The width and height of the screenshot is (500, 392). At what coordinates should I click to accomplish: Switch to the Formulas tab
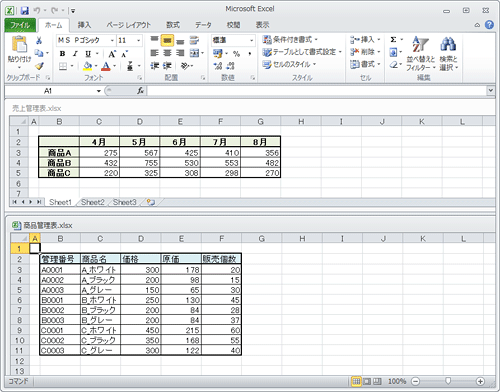(x=173, y=25)
